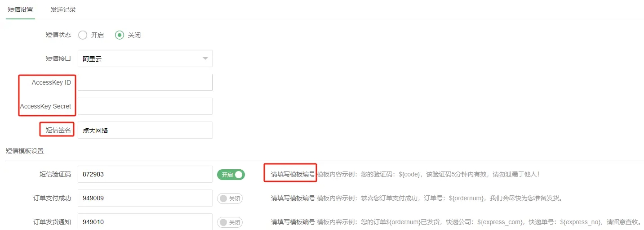Click the dropdown arrow beside 阿里云

(205, 59)
